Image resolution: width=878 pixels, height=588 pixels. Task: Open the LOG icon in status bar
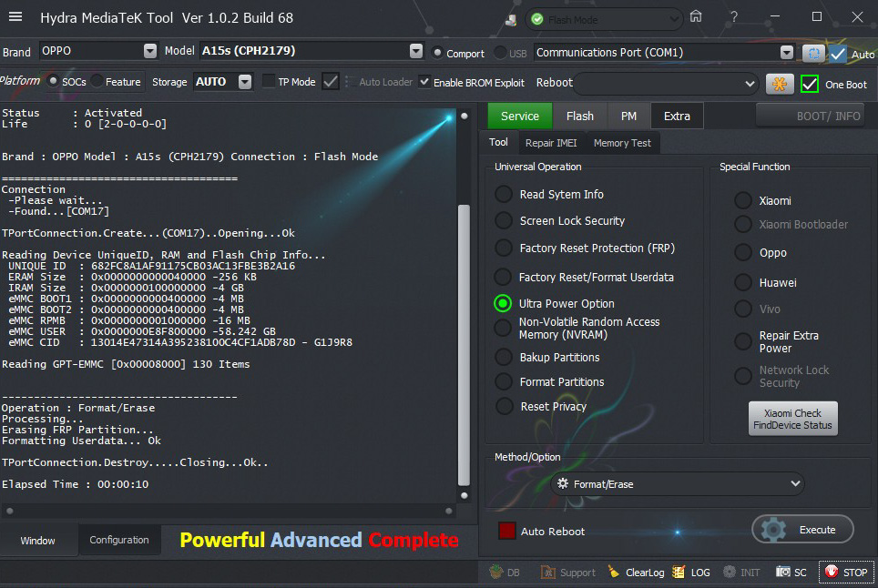click(679, 573)
